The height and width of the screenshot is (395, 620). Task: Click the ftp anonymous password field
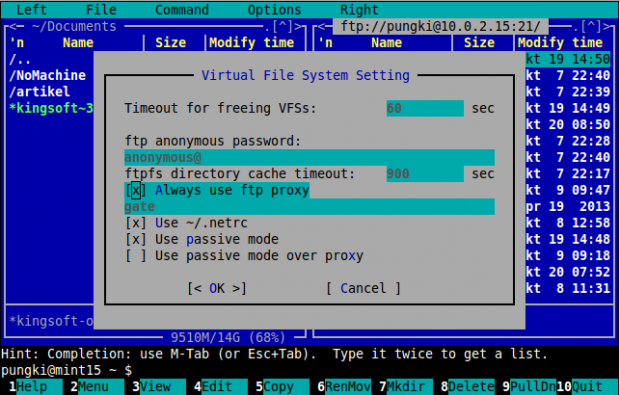pos(309,158)
